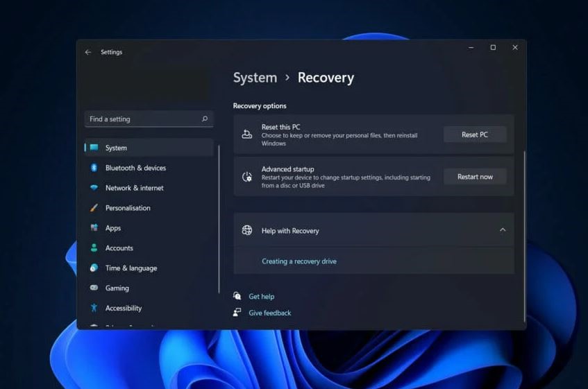Open Apps settings category
This screenshot has height=389, width=588.
click(x=149, y=227)
